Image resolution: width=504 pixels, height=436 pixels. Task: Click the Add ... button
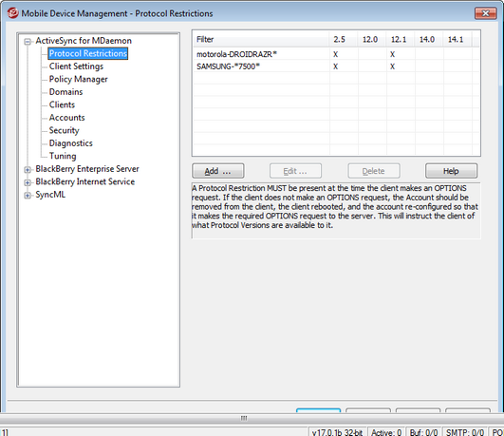pyautogui.click(x=218, y=171)
